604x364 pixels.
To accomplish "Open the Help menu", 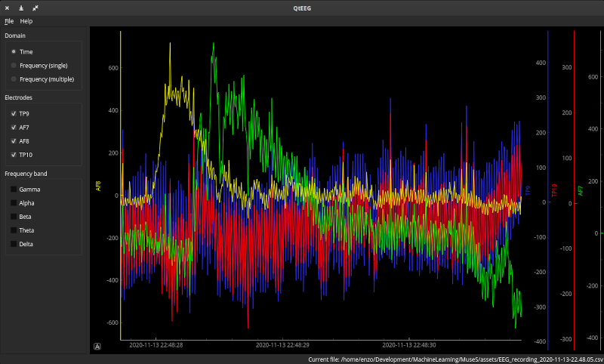I will pyautogui.click(x=26, y=21).
